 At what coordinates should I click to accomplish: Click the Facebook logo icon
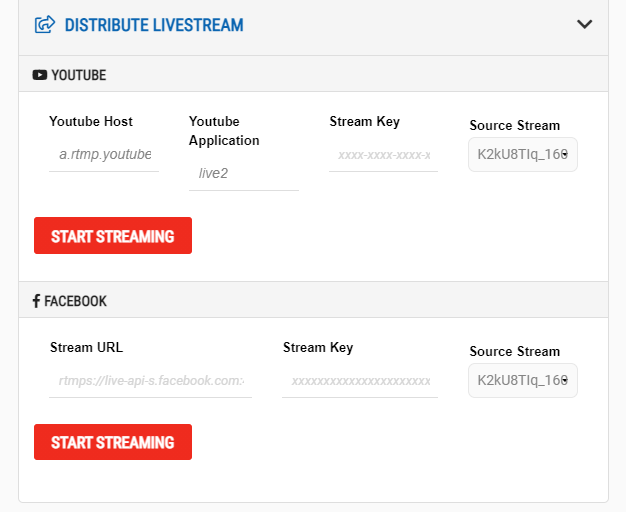click(36, 301)
